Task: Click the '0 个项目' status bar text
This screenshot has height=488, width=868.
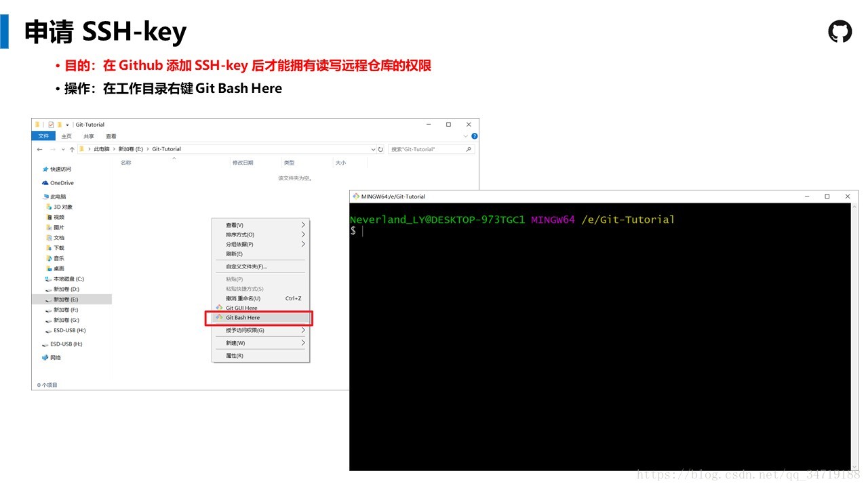Action: tap(47, 385)
